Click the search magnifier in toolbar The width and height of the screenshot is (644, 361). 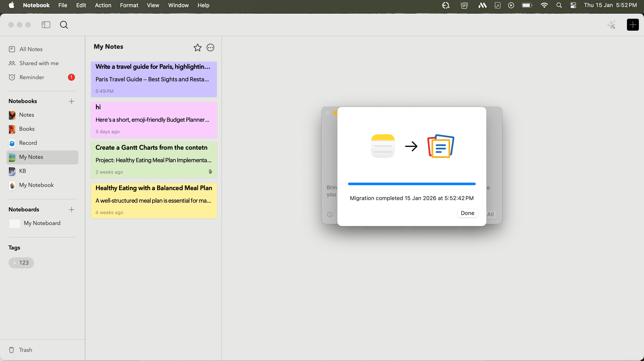point(64,25)
